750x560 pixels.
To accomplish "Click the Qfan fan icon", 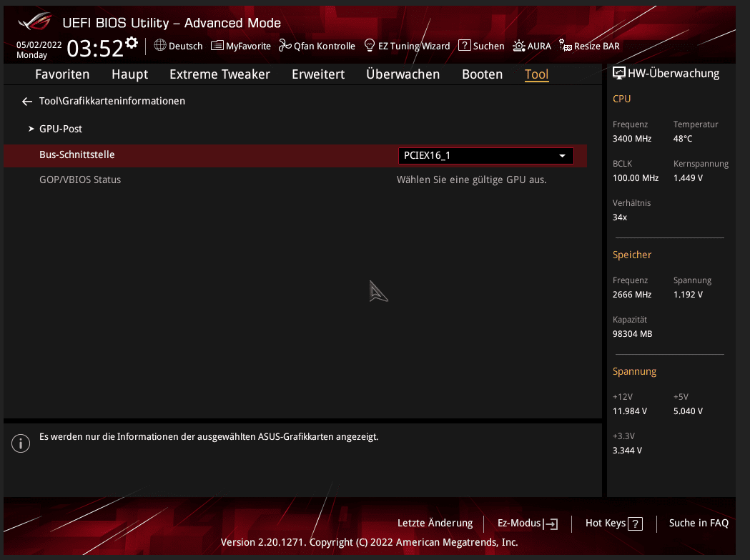I will pos(285,45).
